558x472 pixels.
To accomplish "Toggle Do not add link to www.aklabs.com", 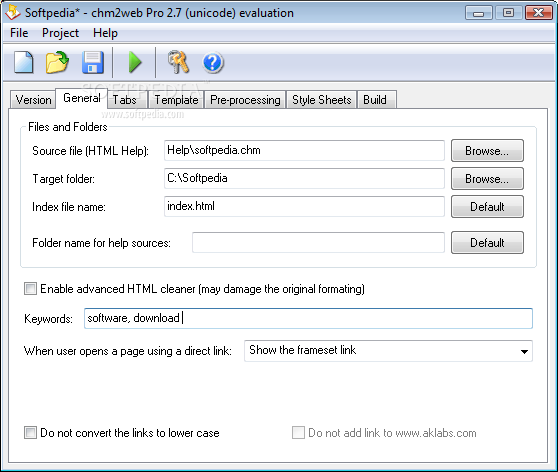I will point(298,433).
